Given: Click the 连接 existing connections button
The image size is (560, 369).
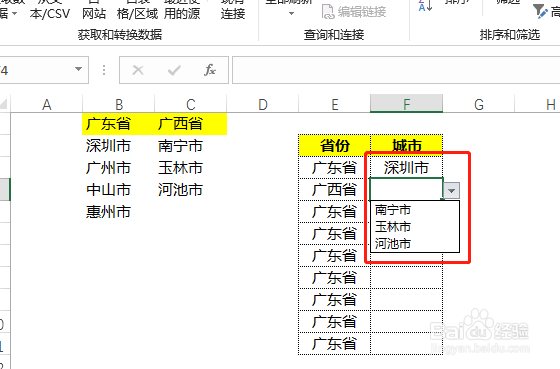Looking at the screenshot, I should point(233,10).
